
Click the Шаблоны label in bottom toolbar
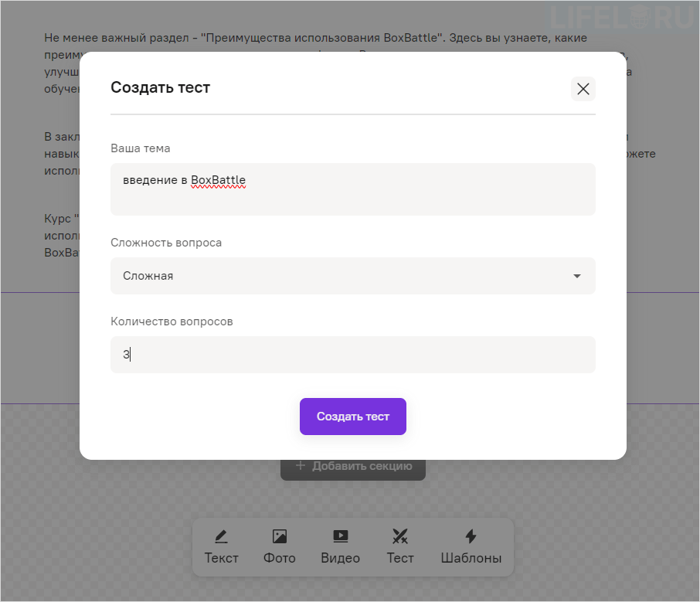(471, 558)
